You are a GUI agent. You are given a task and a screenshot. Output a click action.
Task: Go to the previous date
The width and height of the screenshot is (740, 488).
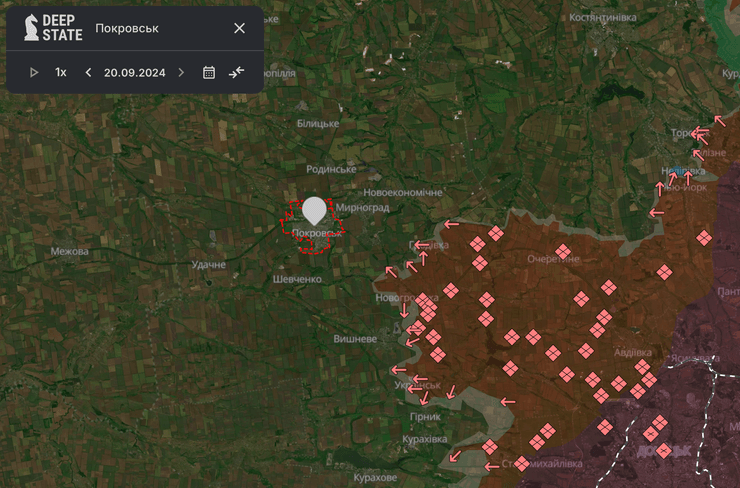point(88,72)
